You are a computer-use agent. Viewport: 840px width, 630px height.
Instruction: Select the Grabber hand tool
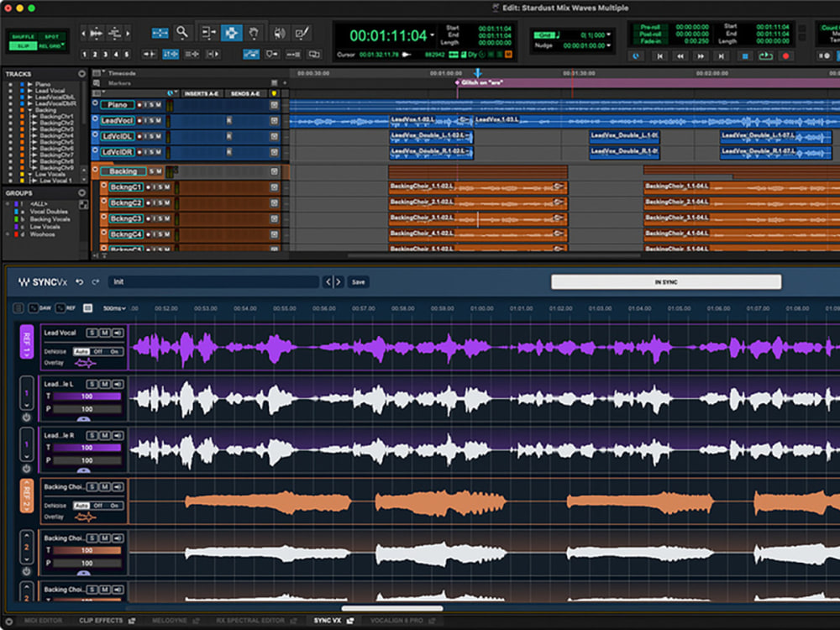pos(254,34)
